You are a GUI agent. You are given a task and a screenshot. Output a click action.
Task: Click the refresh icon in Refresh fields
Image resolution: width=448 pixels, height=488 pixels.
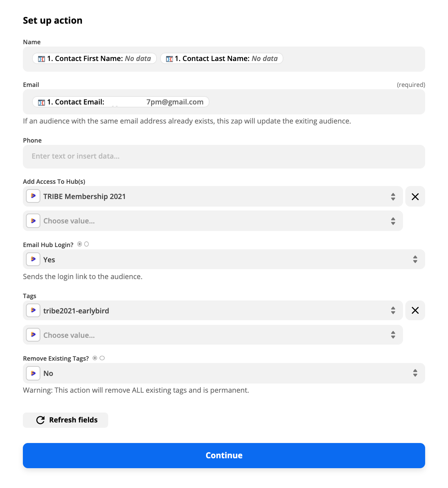click(40, 420)
